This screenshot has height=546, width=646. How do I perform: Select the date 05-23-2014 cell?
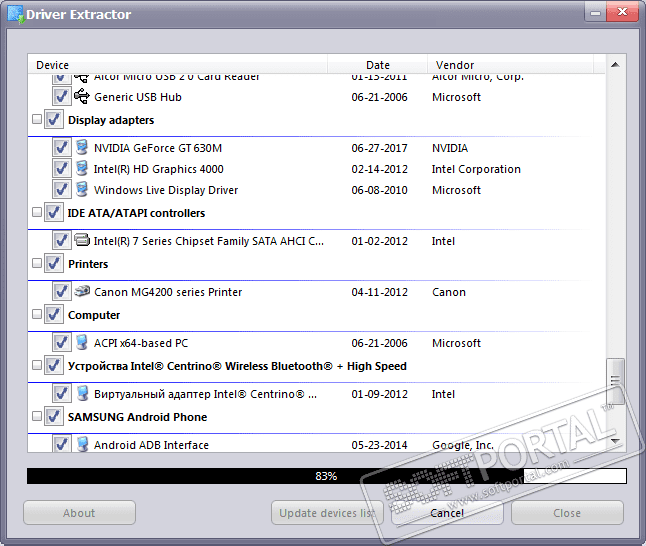(x=379, y=445)
